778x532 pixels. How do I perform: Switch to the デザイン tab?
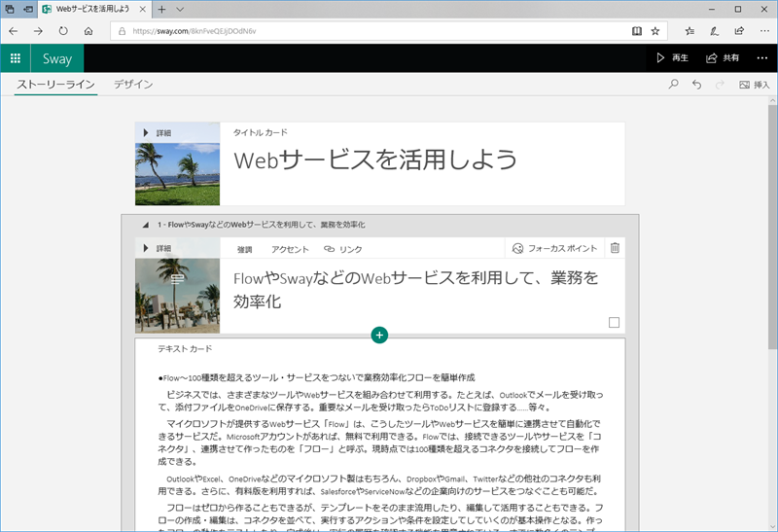pos(133,85)
